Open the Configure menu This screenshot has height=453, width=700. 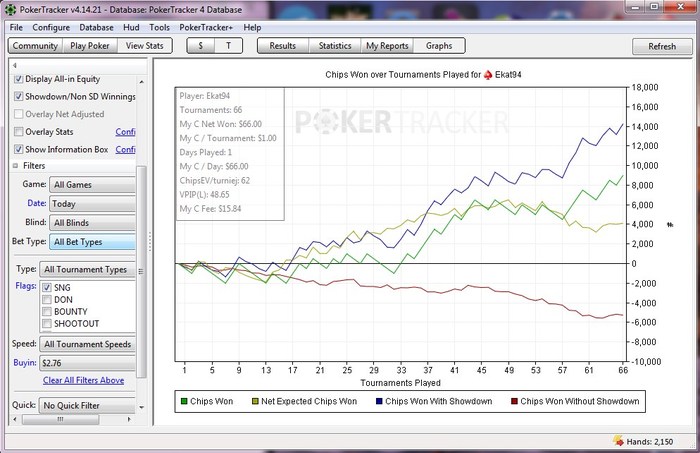[x=51, y=27]
